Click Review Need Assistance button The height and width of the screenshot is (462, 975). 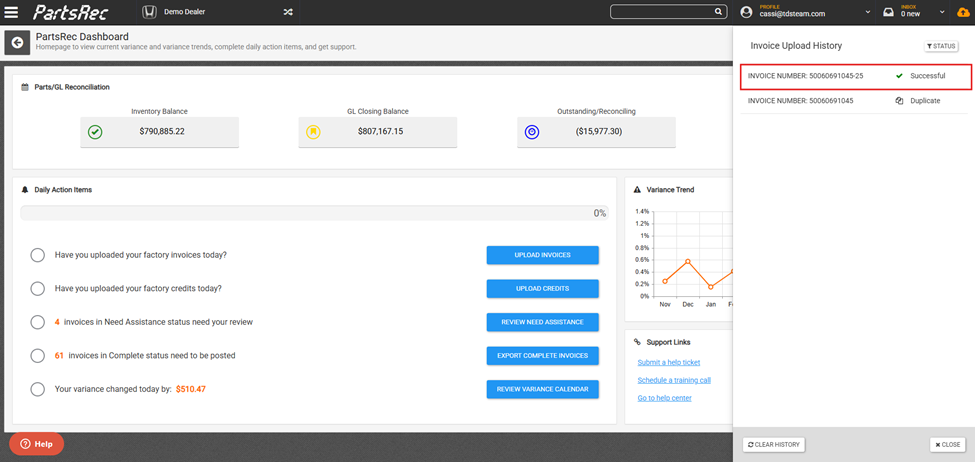click(542, 322)
